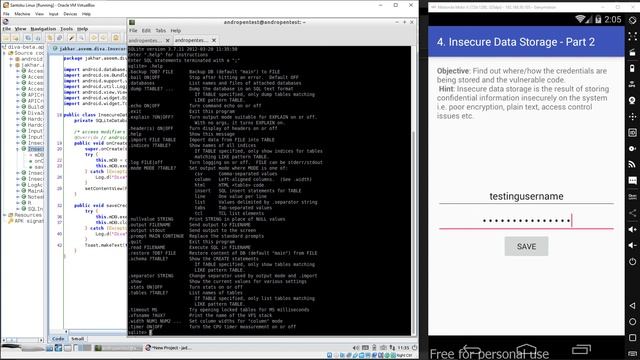Expand the Build class node in JADX tree
Screen dimensions: 640x360
pos(18,107)
